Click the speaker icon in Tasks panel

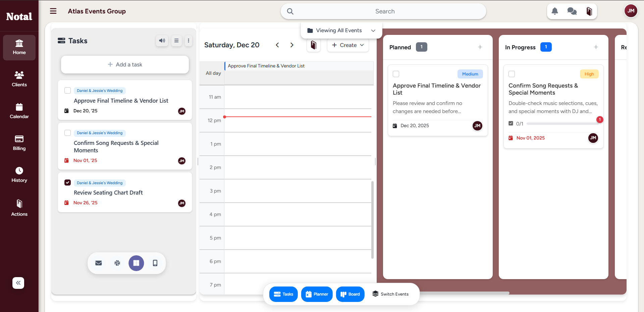pyautogui.click(x=162, y=41)
